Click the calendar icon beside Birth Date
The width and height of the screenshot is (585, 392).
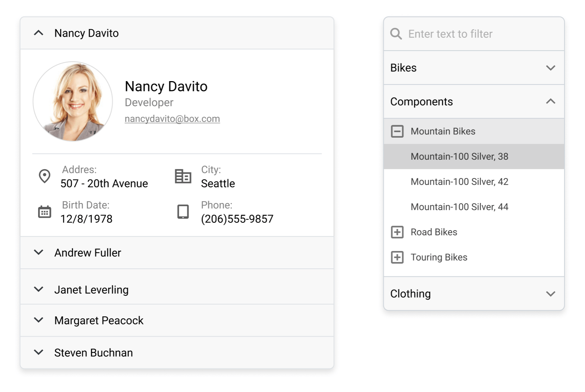[x=44, y=212]
